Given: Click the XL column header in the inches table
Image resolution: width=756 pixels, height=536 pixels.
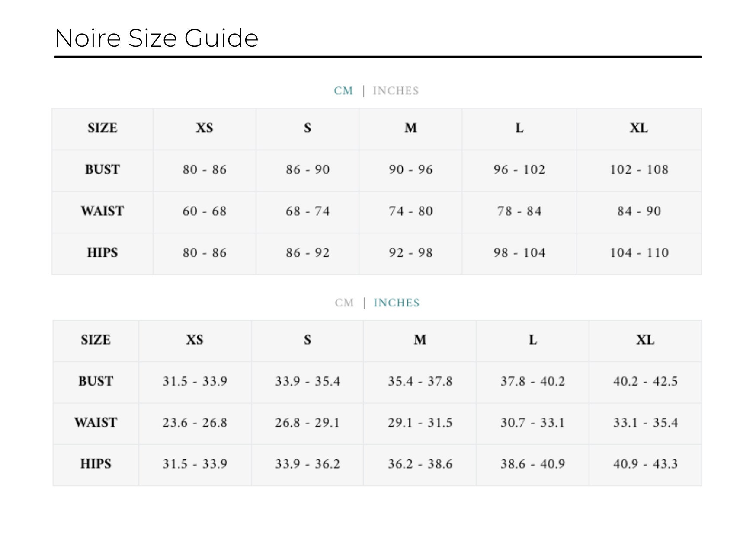Looking at the screenshot, I should [x=645, y=340].
